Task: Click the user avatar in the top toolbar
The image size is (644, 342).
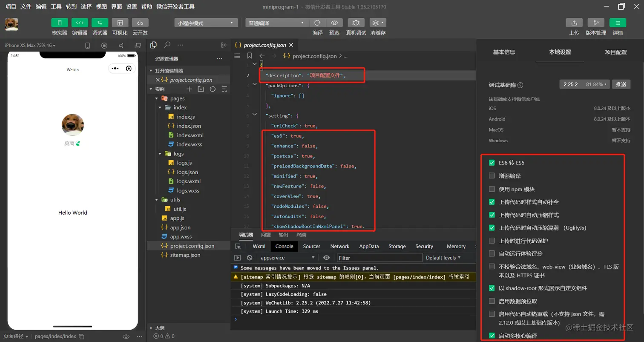Action: pyautogui.click(x=11, y=24)
